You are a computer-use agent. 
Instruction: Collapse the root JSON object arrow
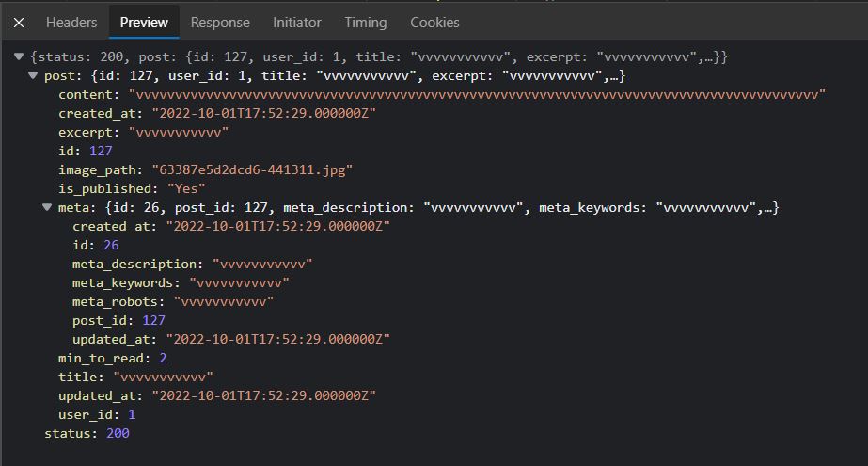20,57
